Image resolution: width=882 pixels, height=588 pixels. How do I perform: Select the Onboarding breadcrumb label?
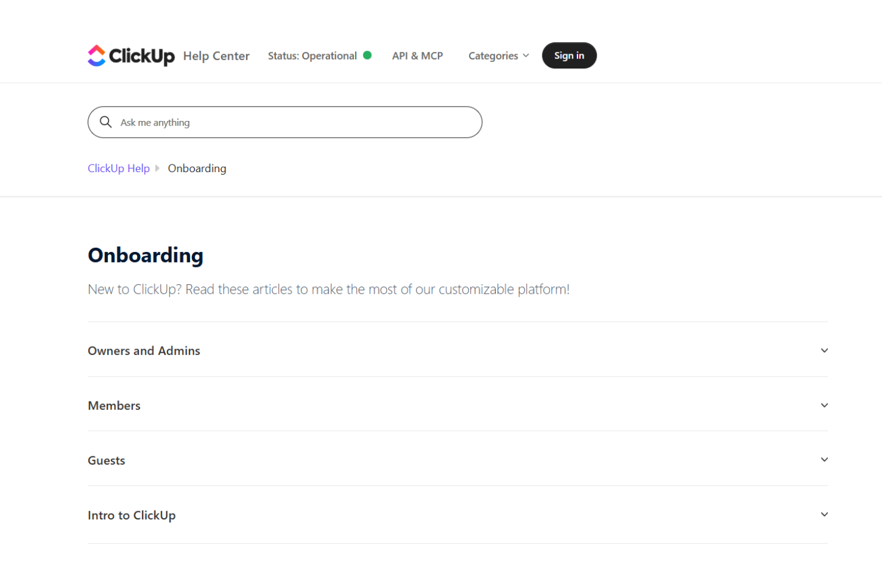pyautogui.click(x=197, y=168)
